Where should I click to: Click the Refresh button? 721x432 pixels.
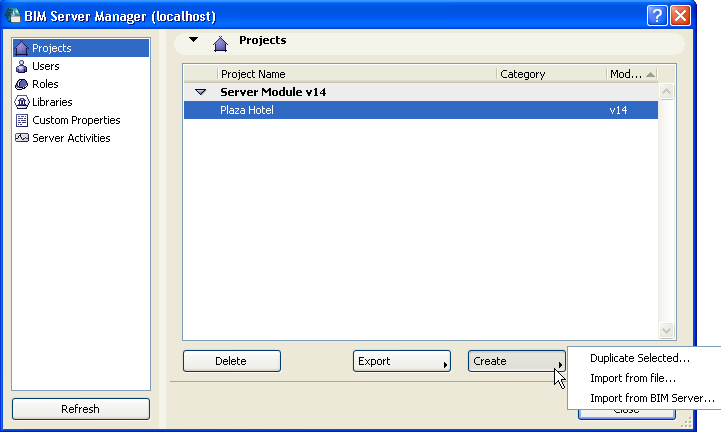[81, 409]
